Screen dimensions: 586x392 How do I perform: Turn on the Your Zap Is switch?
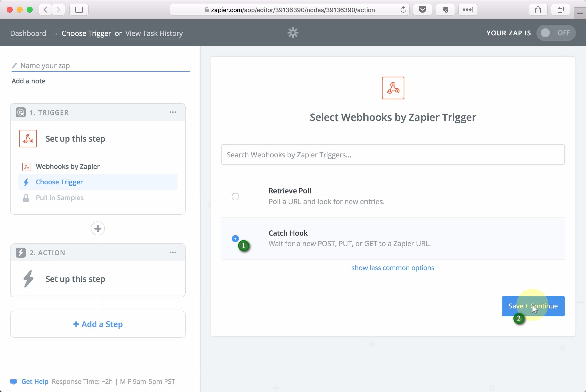(556, 33)
